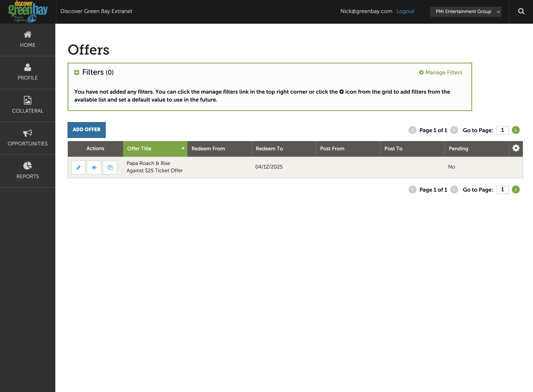Image resolution: width=533 pixels, height=392 pixels.
Task: Click Nick@greenbay.com username text
Action: pos(366,11)
